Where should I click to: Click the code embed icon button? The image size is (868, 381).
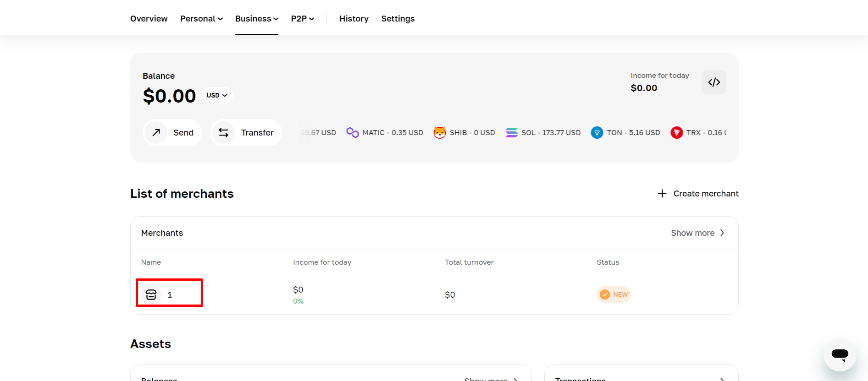(713, 82)
